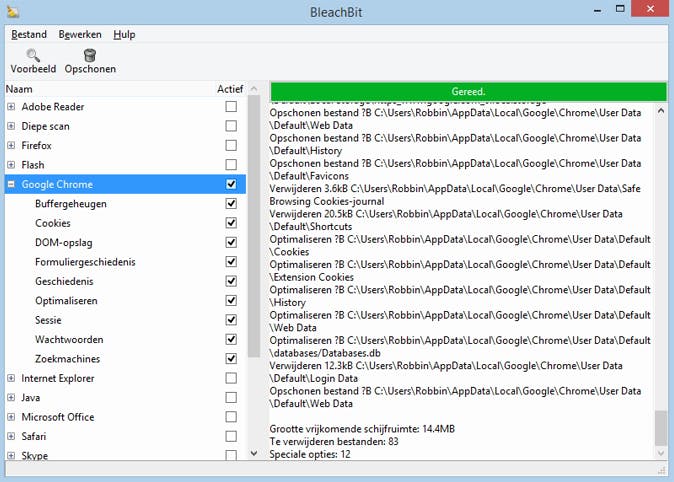Uncheck the Buffergeheugen checkbox
The height and width of the screenshot is (482, 674).
(231, 203)
